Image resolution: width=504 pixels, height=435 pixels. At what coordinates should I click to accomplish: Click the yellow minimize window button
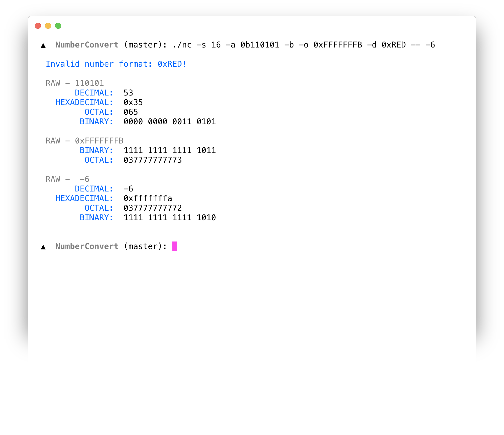48,26
